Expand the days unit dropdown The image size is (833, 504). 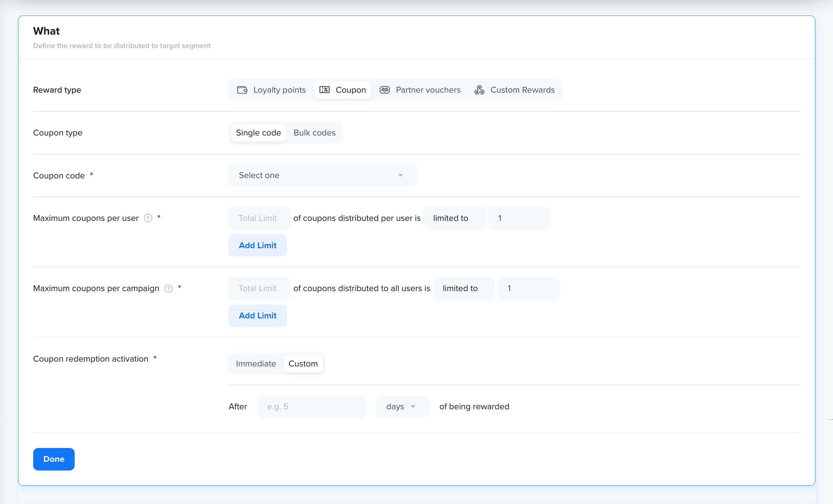[x=402, y=407]
